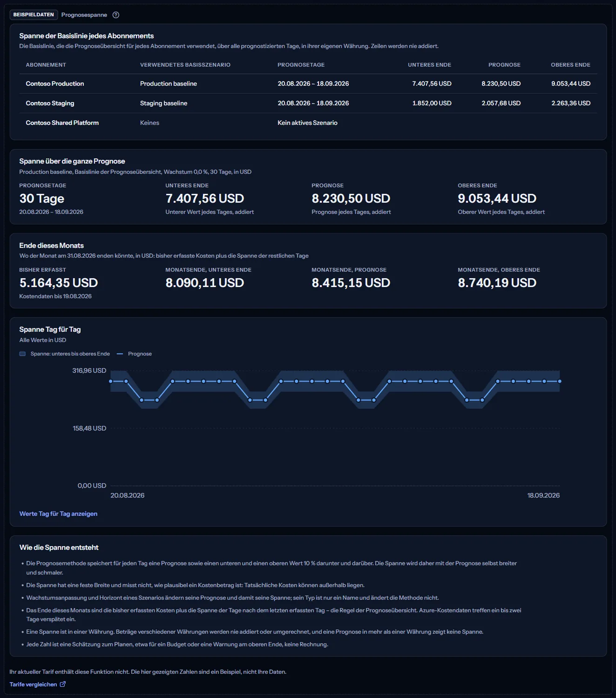Click the 8.740,19 USD month-end upper value

tap(497, 283)
